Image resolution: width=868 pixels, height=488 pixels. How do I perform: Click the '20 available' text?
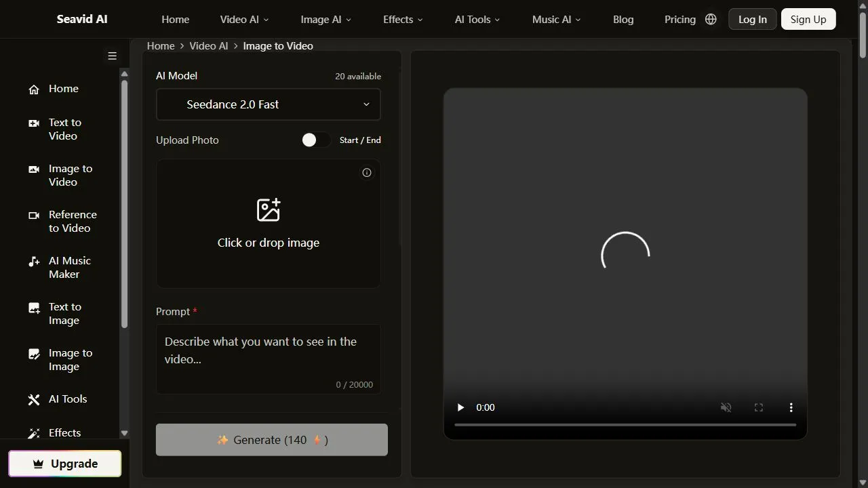358,77
